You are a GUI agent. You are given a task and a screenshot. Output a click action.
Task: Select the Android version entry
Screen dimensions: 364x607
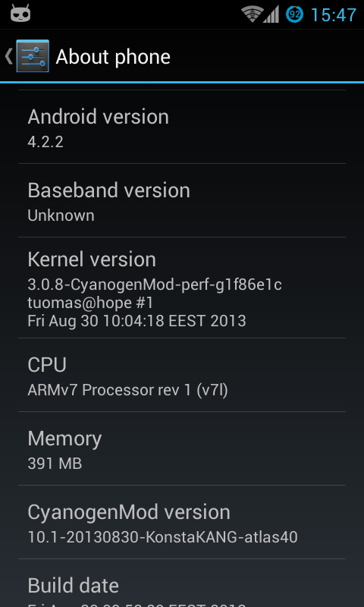(x=182, y=127)
